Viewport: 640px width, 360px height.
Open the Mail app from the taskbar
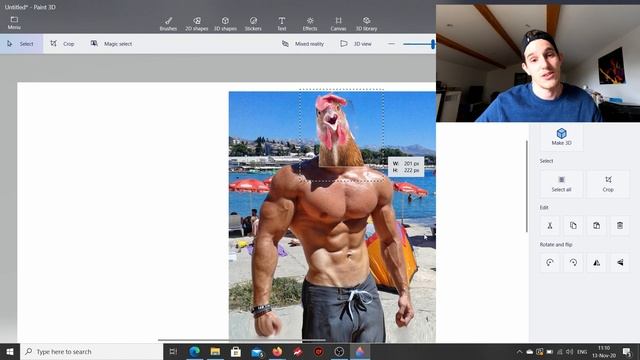[257, 351]
